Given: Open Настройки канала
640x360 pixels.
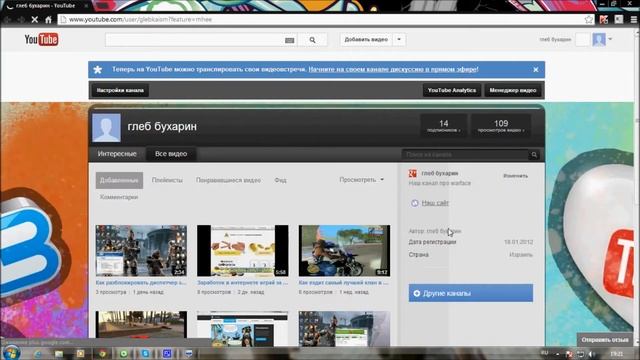Looking at the screenshot, I should (x=120, y=90).
